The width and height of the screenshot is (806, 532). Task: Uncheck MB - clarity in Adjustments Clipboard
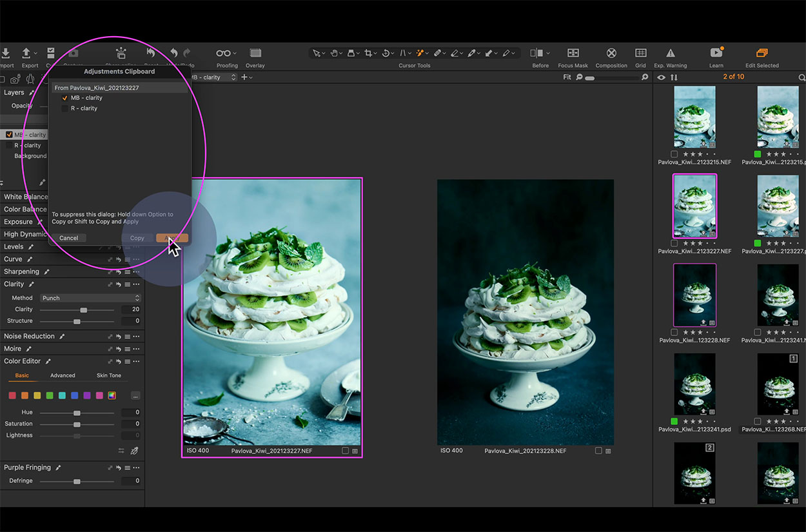click(x=64, y=97)
